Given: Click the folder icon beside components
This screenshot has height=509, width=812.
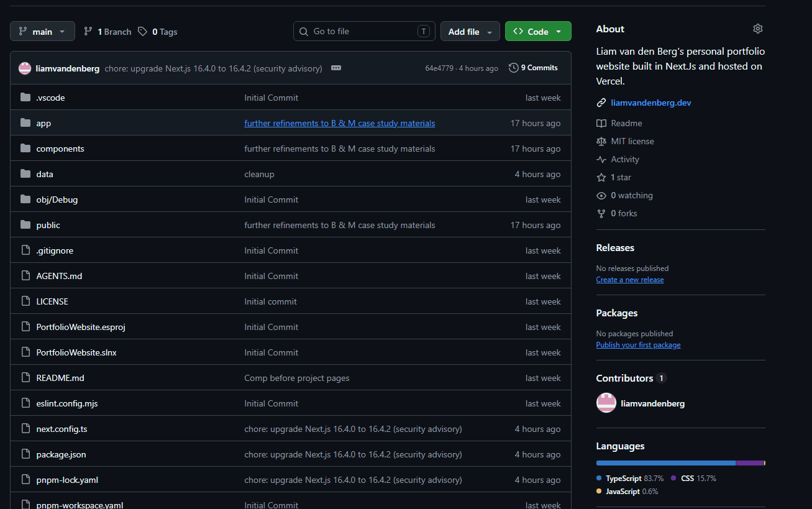Looking at the screenshot, I should tap(25, 149).
